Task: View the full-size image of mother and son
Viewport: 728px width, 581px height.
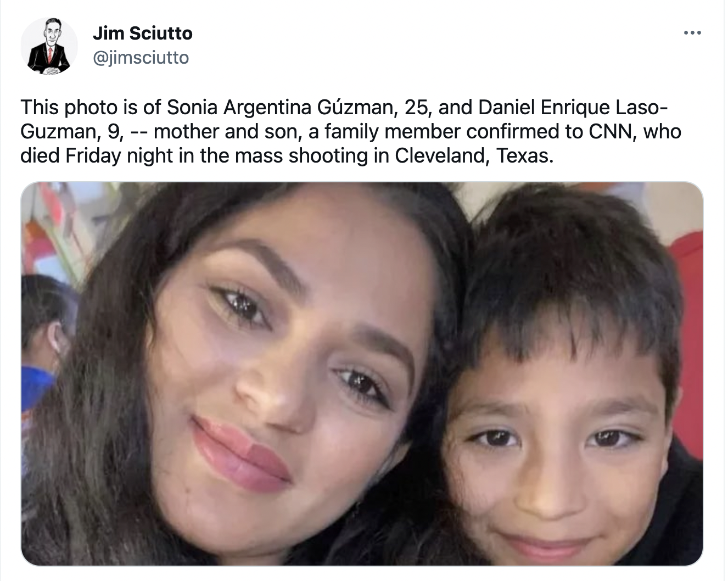Action: click(362, 374)
